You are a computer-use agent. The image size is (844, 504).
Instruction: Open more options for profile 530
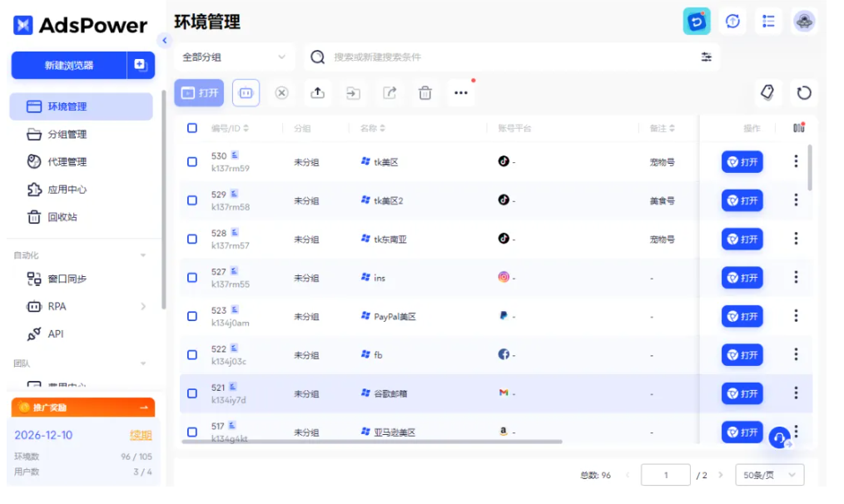(x=796, y=161)
